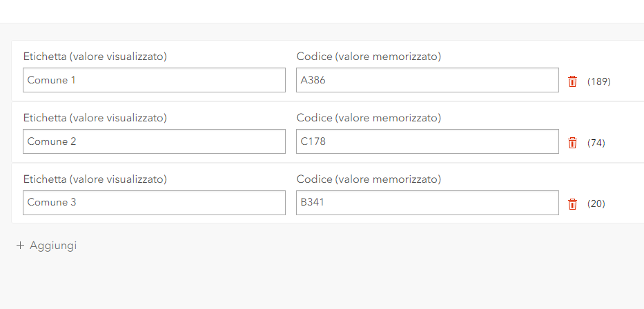
Task: Click the Etichetta caption above Comune 1
Action: [95, 57]
